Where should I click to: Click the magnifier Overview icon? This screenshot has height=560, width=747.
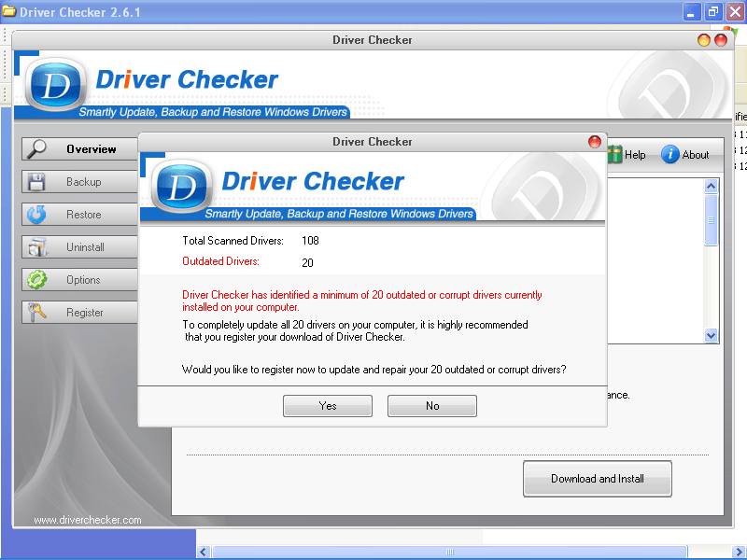(36, 149)
